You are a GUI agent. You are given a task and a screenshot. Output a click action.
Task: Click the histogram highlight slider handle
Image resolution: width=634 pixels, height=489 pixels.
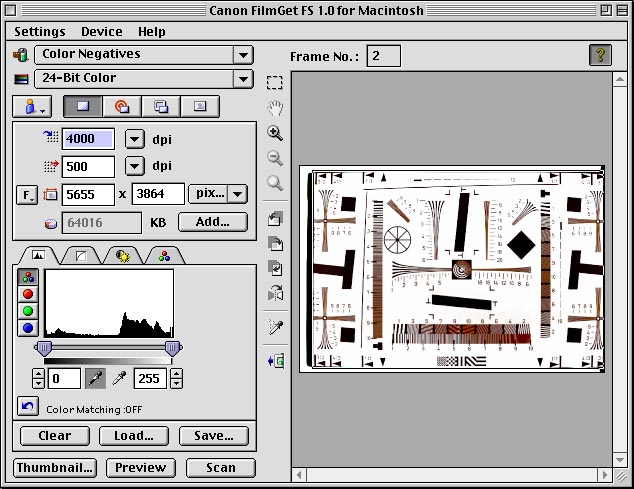(172, 347)
